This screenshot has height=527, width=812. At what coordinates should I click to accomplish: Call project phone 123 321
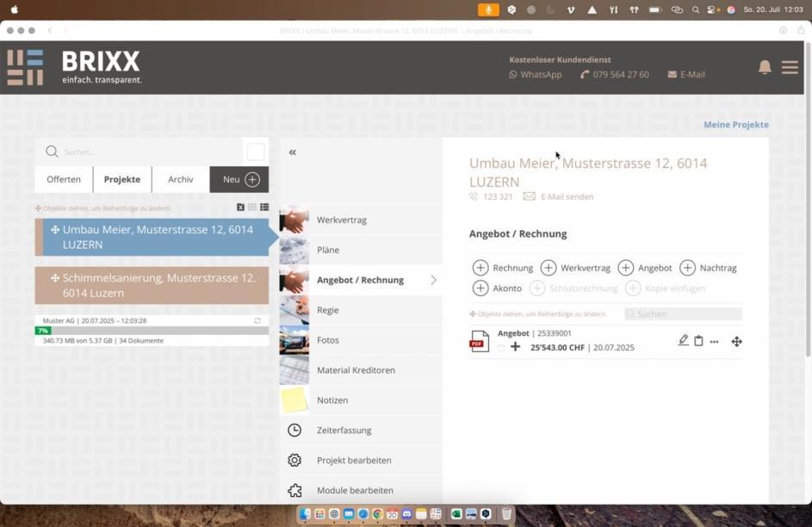[491, 196]
